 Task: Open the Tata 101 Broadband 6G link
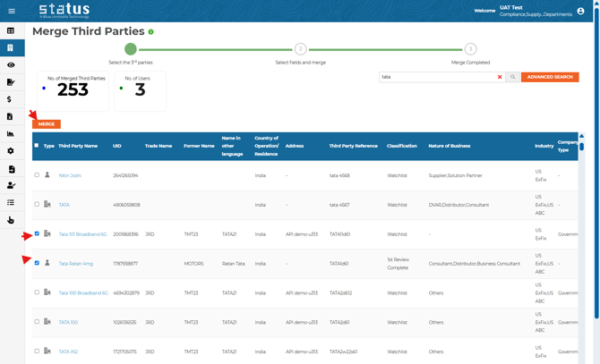coord(82,234)
